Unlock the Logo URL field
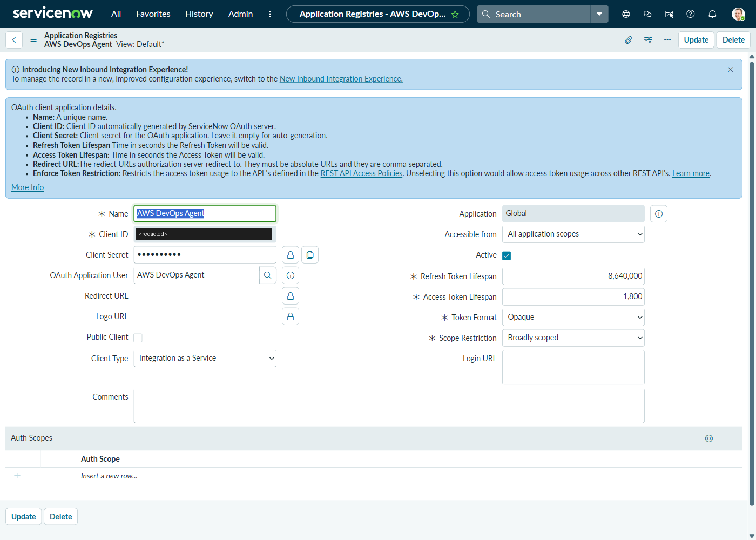The height and width of the screenshot is (540, 756). pos(291,316)
